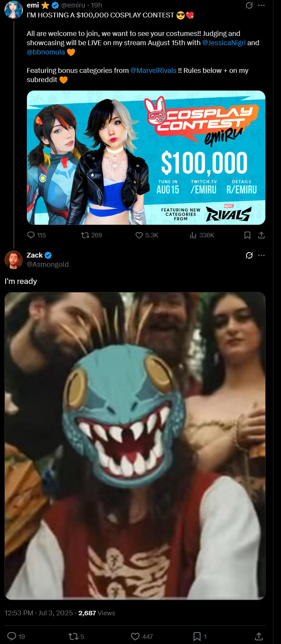Open the @MarvelRivals mention link
This screenshot has height=644, width=281.
(153, 70)
